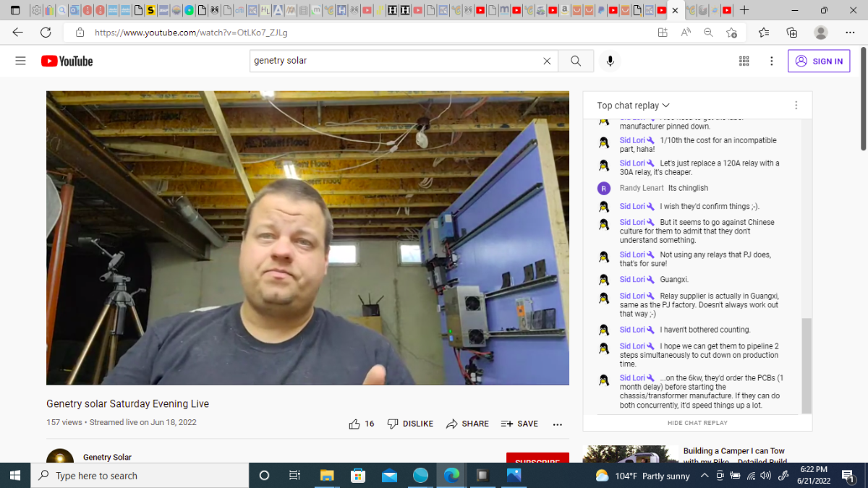Screen dimensions: 868x488
Task: Click the SIGN IN button
Action: (x=819, y=61)
